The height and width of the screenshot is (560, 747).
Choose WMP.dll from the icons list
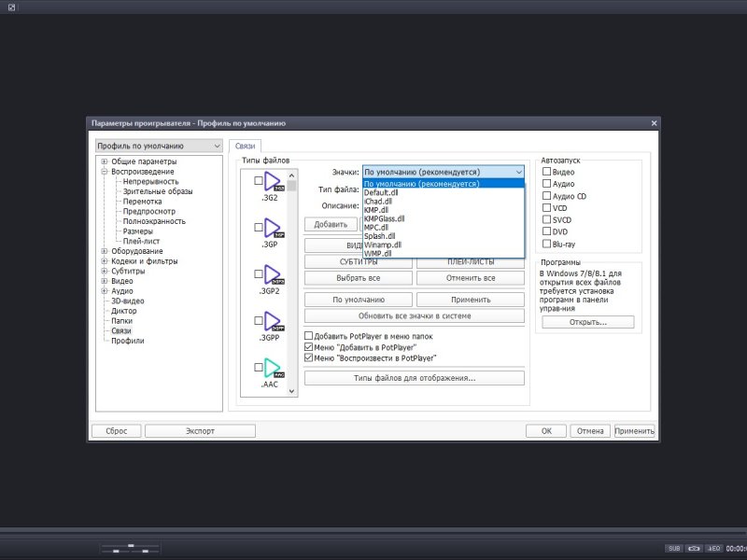coord(444,253)
